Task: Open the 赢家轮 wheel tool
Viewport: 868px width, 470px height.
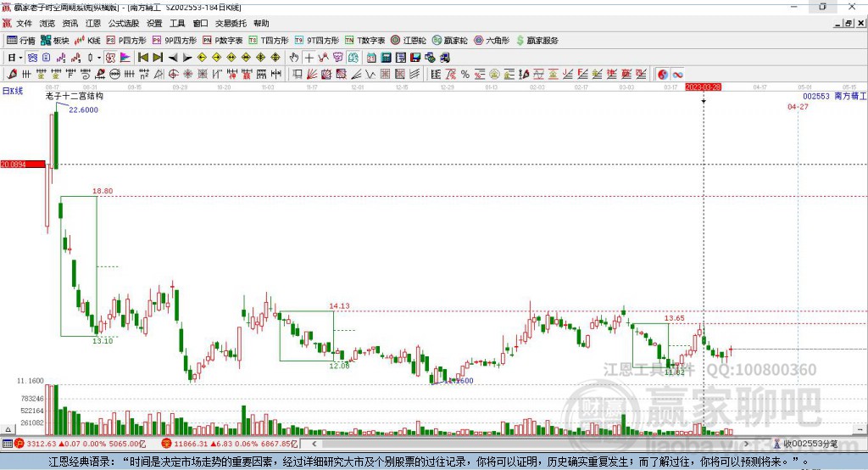Action: click(449, 40)
